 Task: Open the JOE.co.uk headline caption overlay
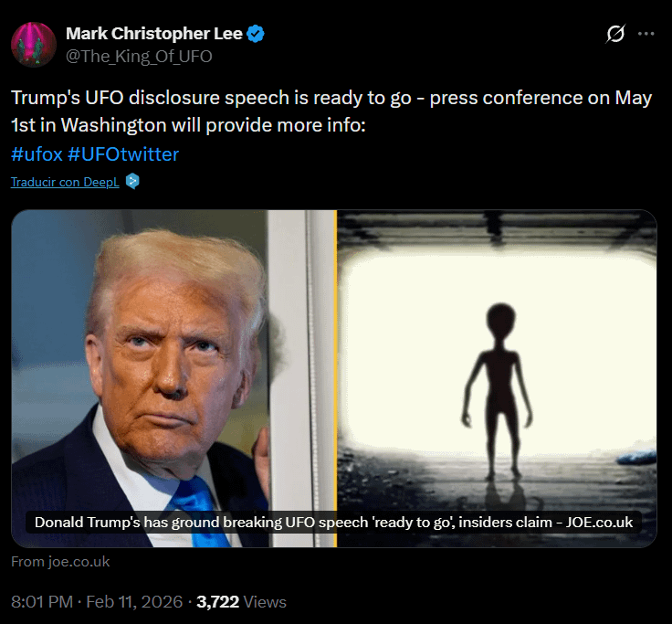[333, 522]
